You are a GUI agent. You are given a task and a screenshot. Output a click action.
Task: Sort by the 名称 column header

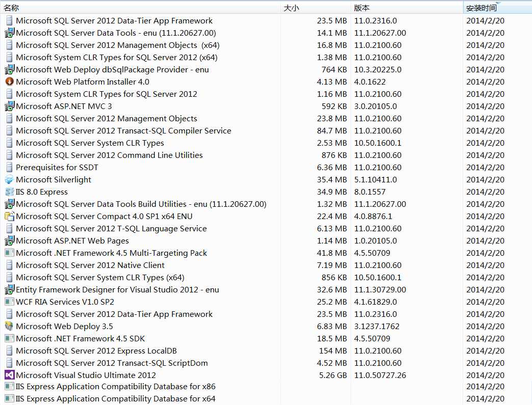pos(141,8)
